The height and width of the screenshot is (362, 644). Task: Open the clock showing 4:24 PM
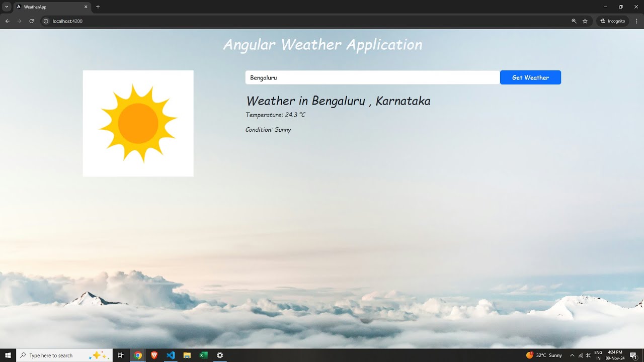(x=615, y=355)
